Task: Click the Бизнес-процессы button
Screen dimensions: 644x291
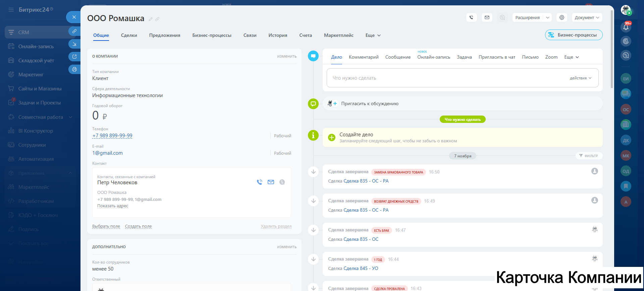Action: coord(574,35)
